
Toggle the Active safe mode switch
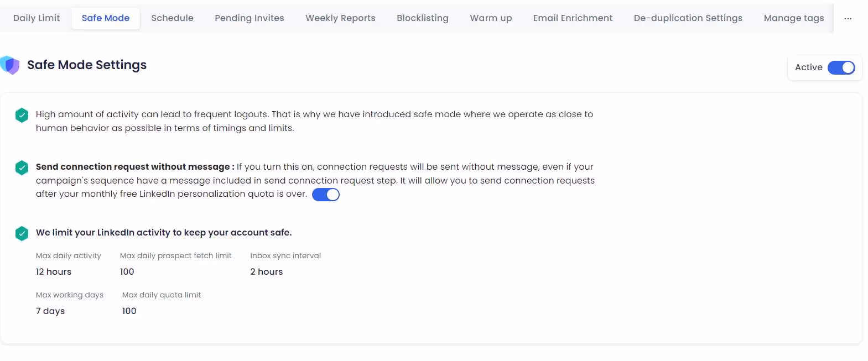841,67
